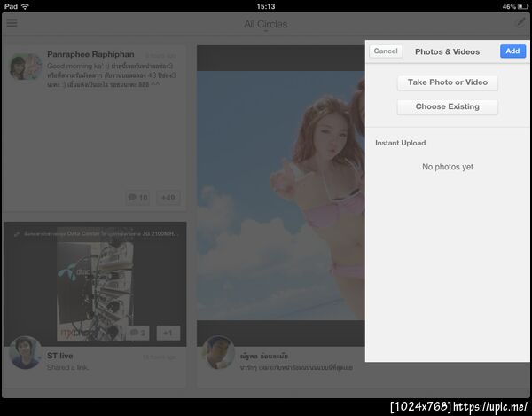Select Choose Existing option
The height and width of the screenshot is (416, 532).
(x=448, y=106)
